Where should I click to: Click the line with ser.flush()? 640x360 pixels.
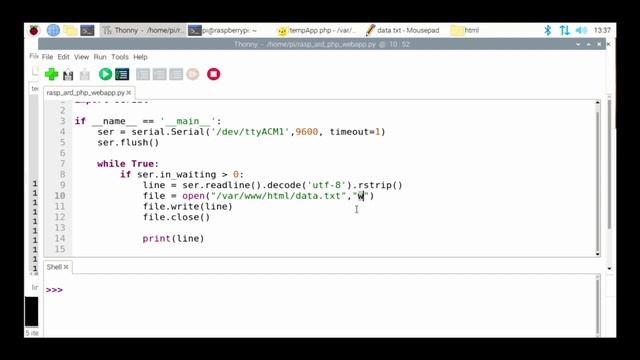(128, 142)
